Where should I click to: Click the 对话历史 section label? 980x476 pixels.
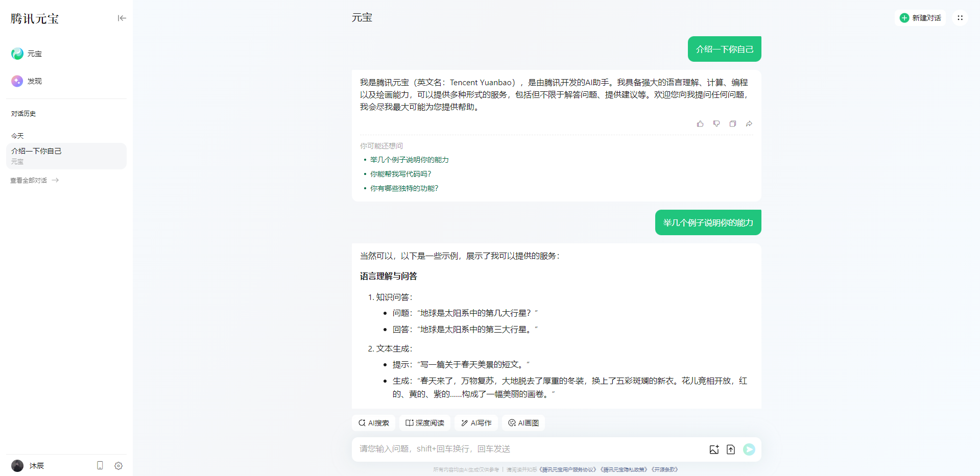(x=23, y=114)
